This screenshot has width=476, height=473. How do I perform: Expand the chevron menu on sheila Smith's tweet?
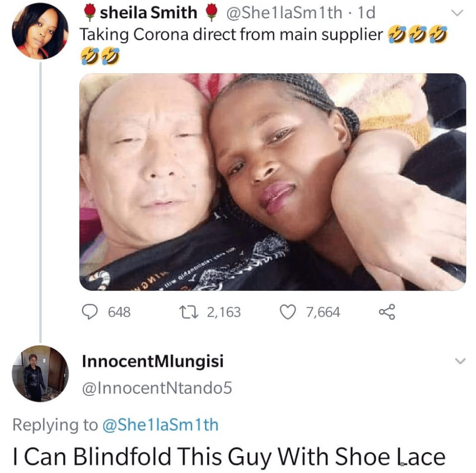(x=459, y=12)
